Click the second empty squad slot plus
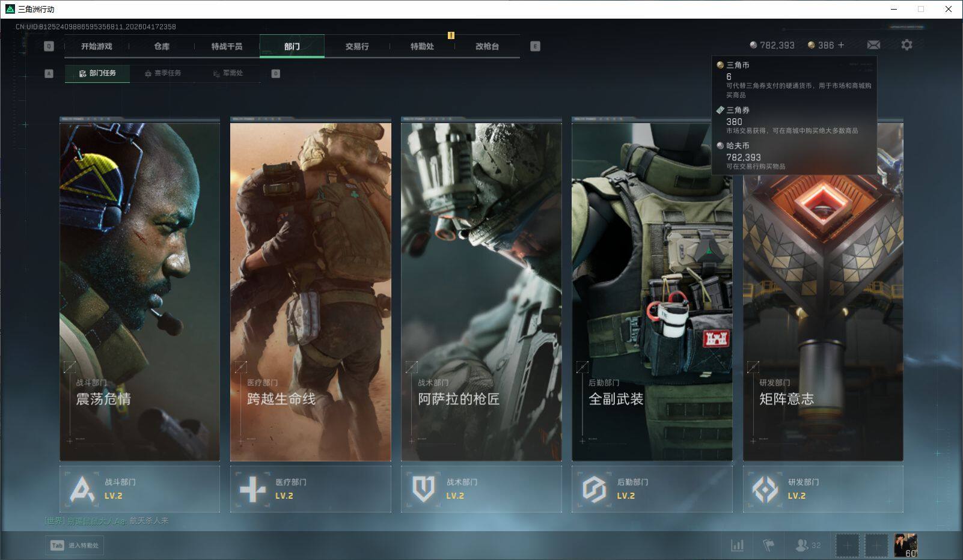 (x=876, y=546)
